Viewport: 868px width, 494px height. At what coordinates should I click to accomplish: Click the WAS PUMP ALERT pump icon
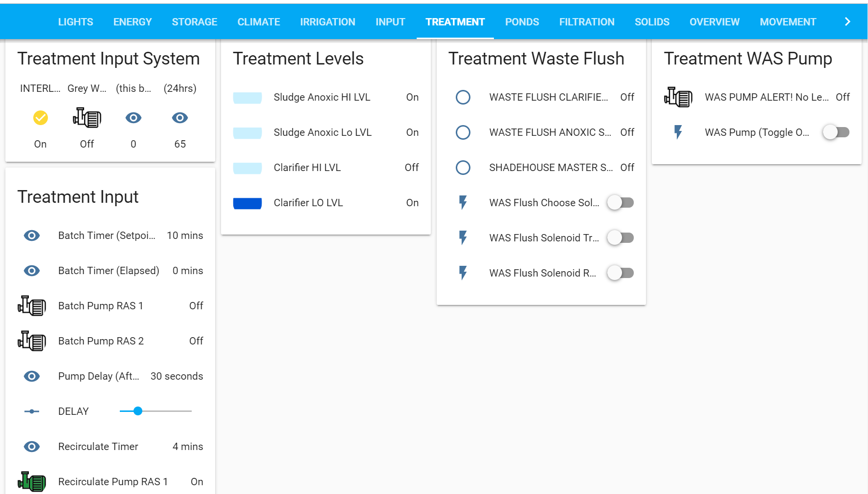pos(678,97)
